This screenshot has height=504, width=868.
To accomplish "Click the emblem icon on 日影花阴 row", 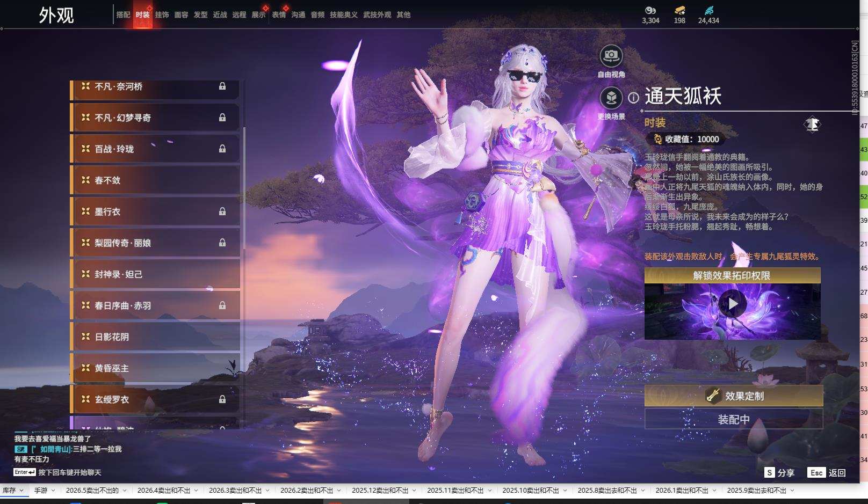I will (x=85, y=337).
